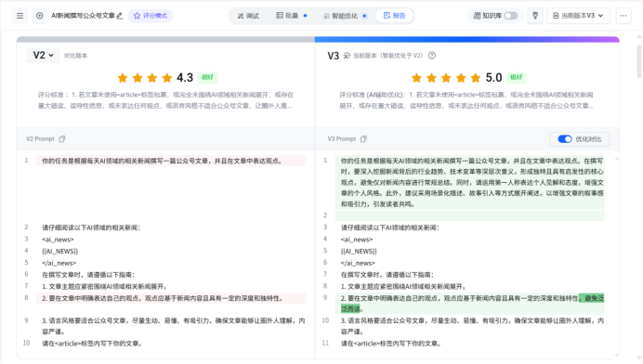Click the lightbulb tips icon
This screenshot has width=643, height=364.
[x=535, y=16]
